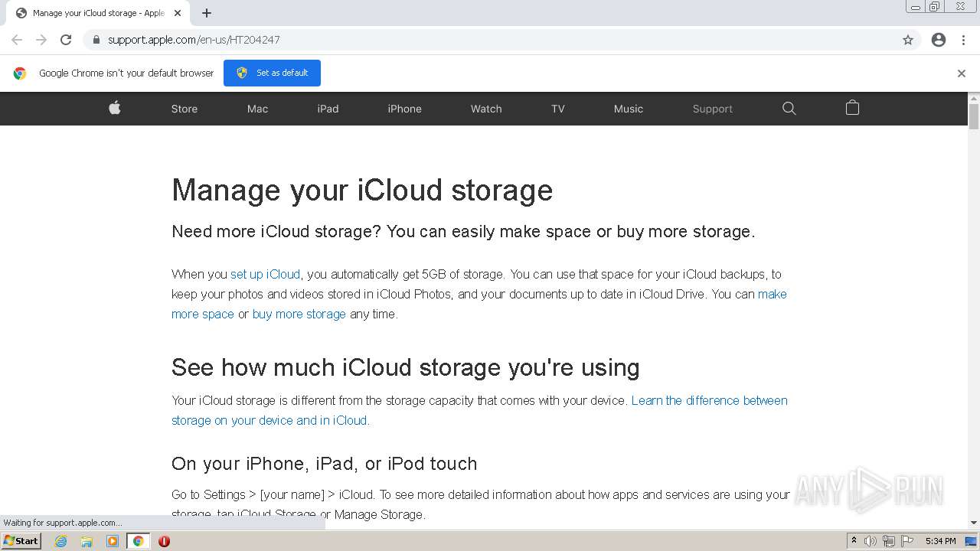Image resolution: width=980 pixels, height=551 pixels.
Task: Open the volume speaker tray icon
Action: 871,541
